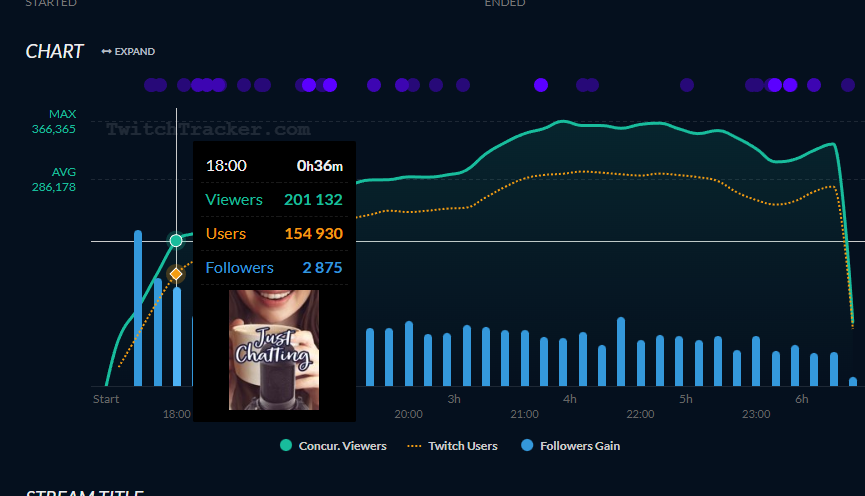The image size is (865, 496).
Task: Click the 4h duration axis label
Action: pyautogui.click(x=570, y=399)
